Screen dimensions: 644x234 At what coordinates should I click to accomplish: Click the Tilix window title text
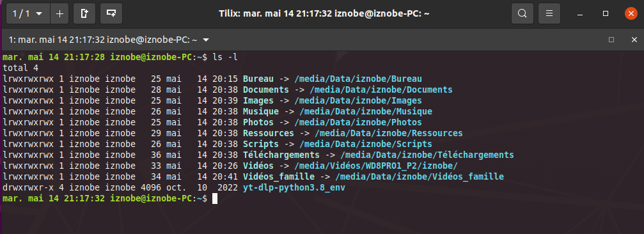[x=324, y=13]
